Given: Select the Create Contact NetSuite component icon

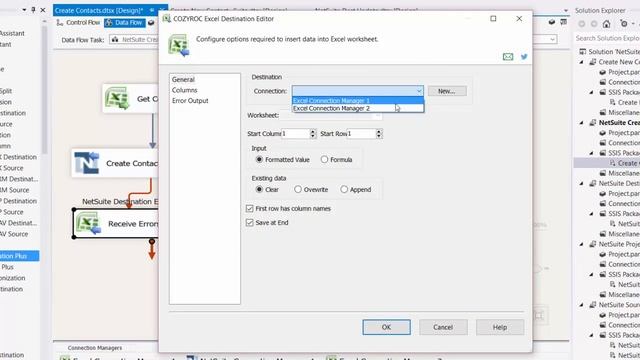Looking at the screenshot, I should pos(87,163).
